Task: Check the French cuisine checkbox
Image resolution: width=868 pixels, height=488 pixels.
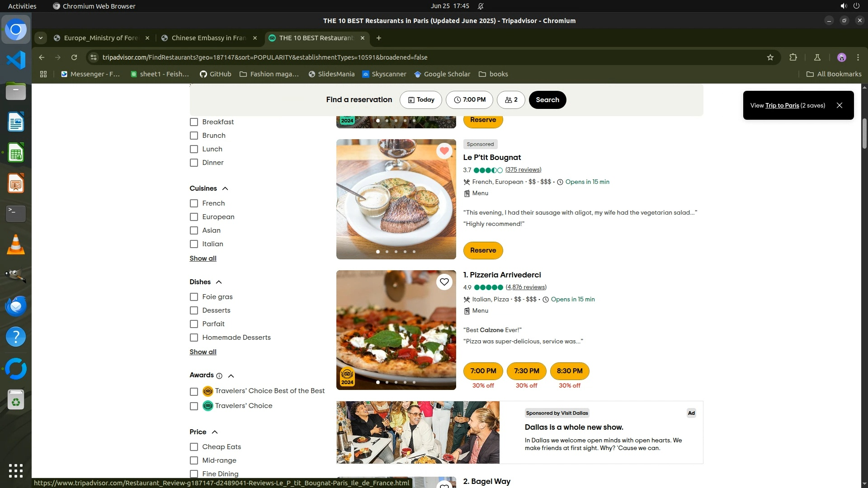Action: (x=194, y=203)
